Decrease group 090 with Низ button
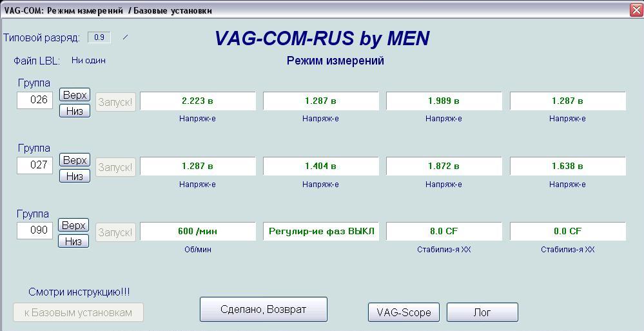Screen dimensions: 644x331 coord(74,241)
